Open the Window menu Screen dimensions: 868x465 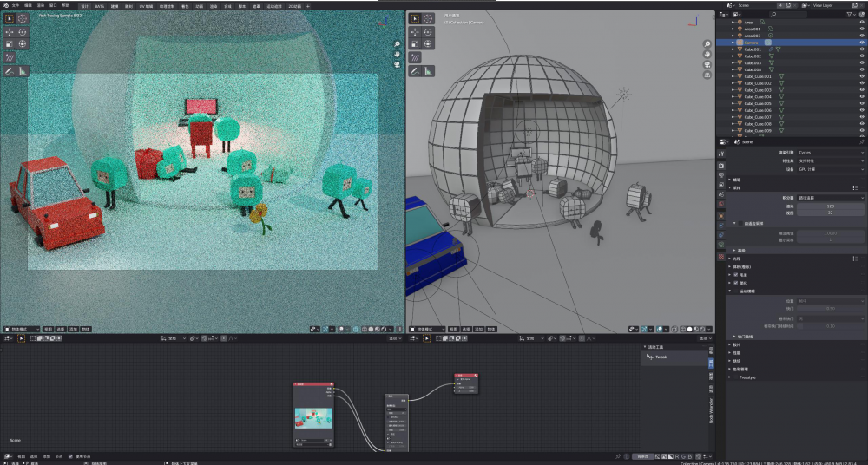pos(53,5)
